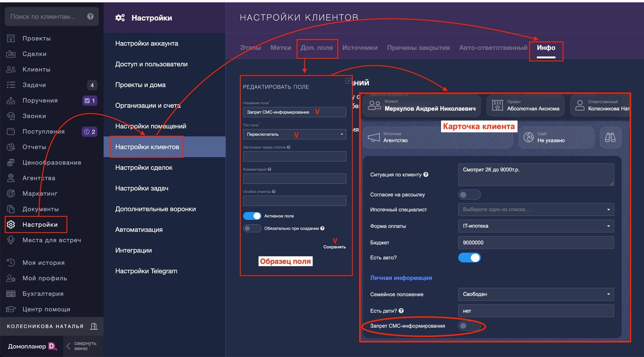Open the Места для встреч icon
This screenshot has height=357, width=644.
click(x=11, y=240)
